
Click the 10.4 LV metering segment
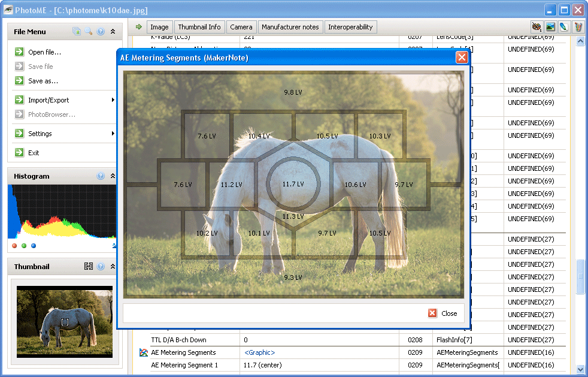coord(259,136)
